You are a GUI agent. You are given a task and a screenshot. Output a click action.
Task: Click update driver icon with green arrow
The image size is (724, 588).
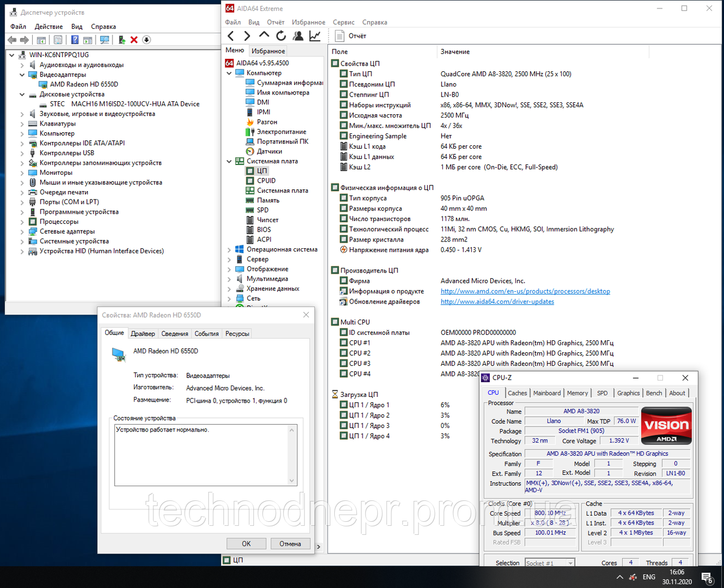tap(122, 40)
